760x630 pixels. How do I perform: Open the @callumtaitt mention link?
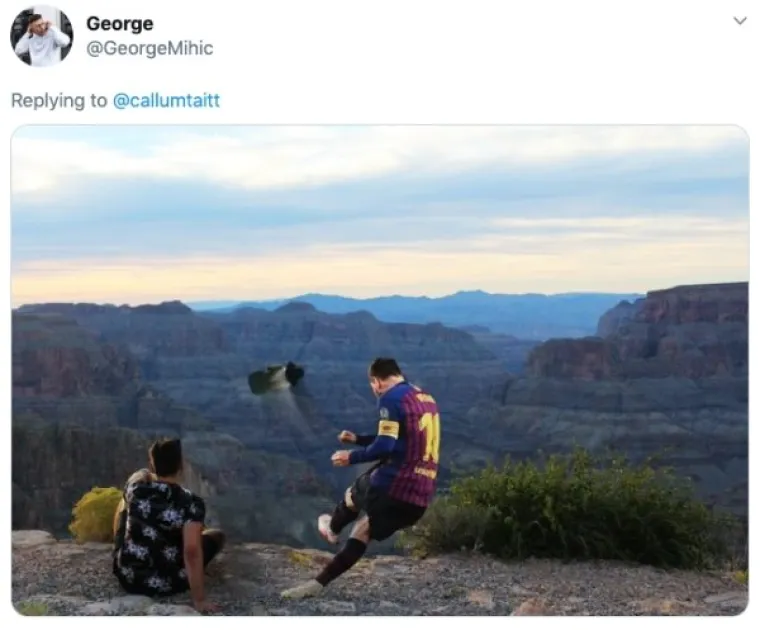click(x=166, y=100)
